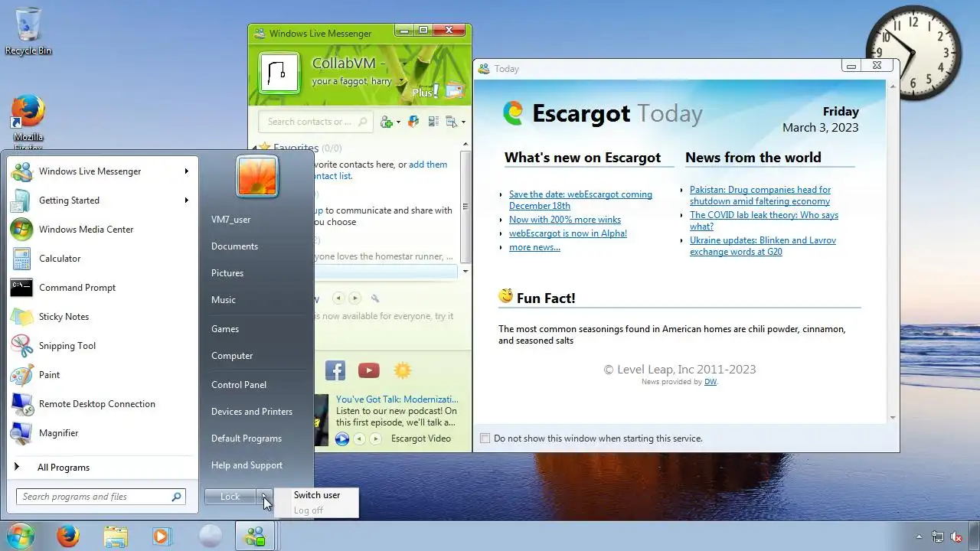
Task: Check 'Do not show this window' checkbox
Action: (x=485, y=439)
